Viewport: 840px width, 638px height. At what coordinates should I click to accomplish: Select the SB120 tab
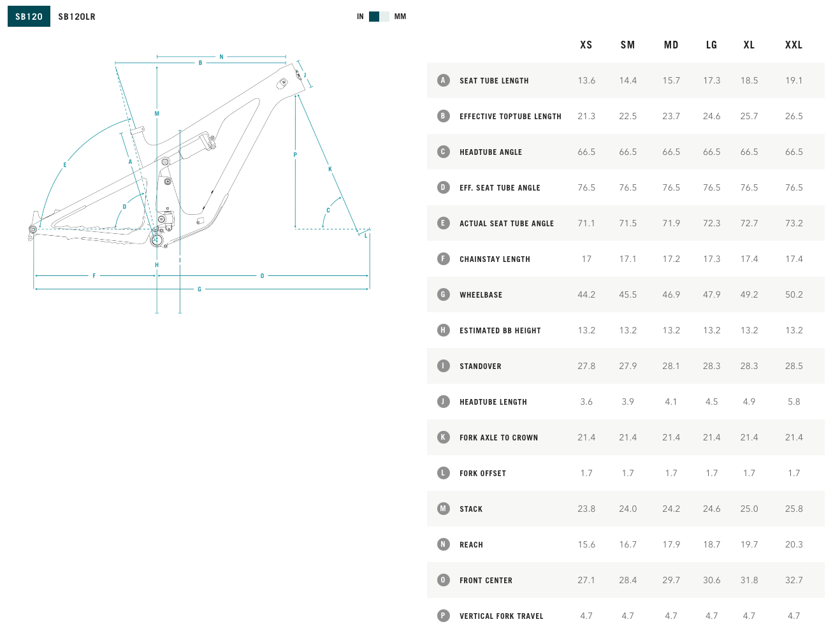click(x=29, y=17)
